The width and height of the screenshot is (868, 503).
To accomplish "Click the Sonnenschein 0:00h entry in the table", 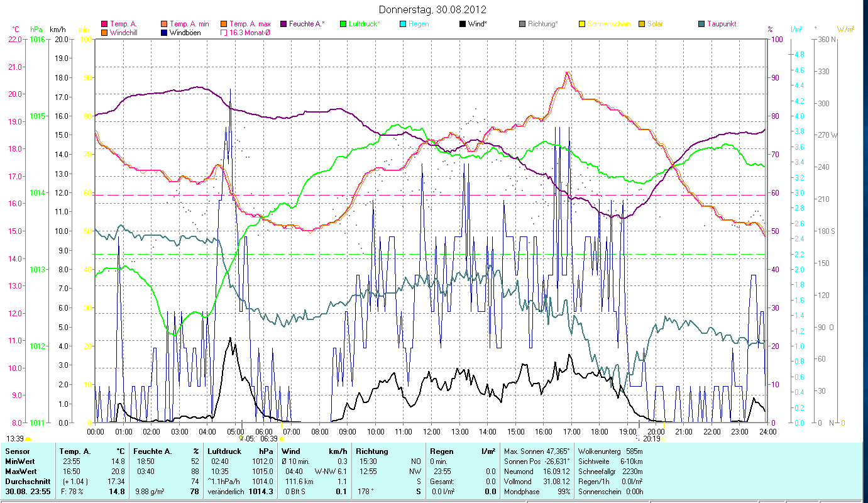I will click(x=610, y=491).
